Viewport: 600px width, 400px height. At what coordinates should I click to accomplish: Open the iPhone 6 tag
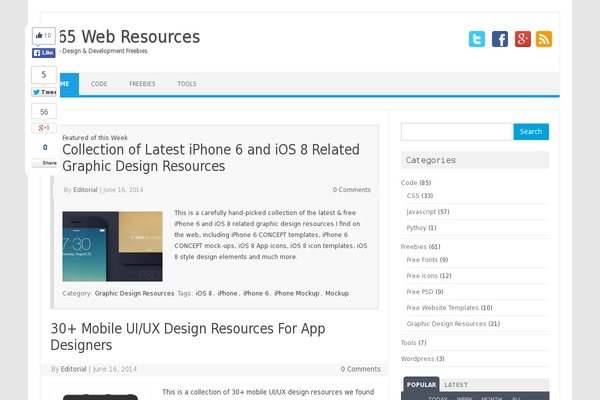coord(256,293)
